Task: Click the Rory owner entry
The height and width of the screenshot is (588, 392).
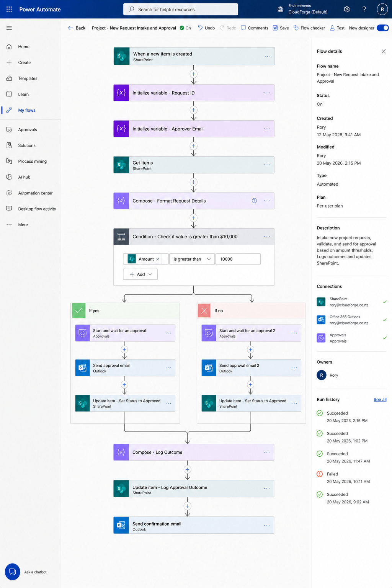Action: click(x=328, y=375)
